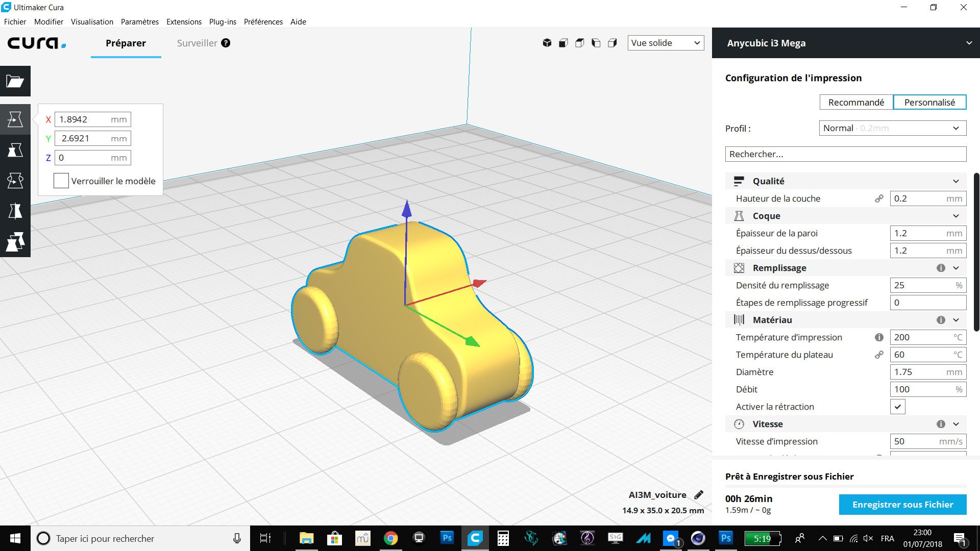Switch camera to front view icon
Image resolution: width=980 pixels, height=551 pixels.
(563, 43)
